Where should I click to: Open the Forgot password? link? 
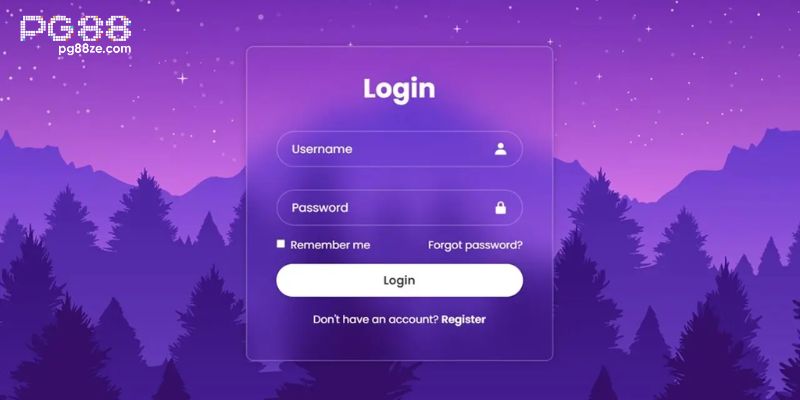[x=475, y=245]
